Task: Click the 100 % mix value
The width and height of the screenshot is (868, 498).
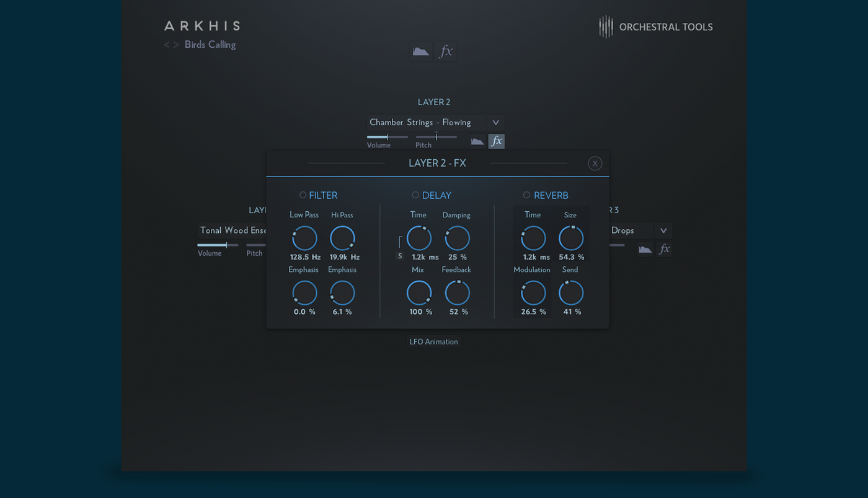Action: coord(420,312)
